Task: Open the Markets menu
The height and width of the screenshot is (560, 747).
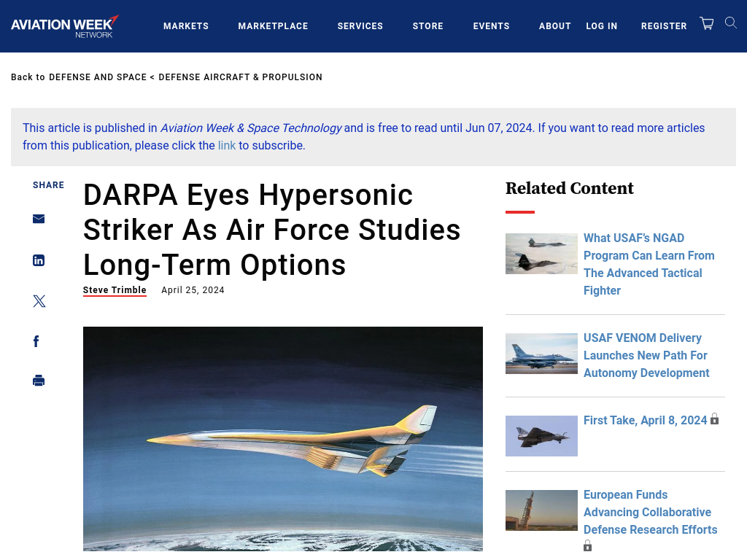Action: click(186, 26)
